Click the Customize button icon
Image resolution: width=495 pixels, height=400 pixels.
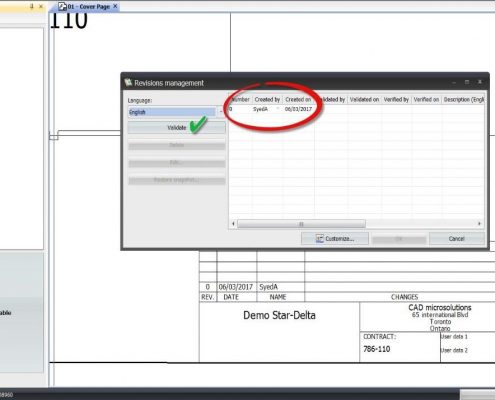click(320, 239)
